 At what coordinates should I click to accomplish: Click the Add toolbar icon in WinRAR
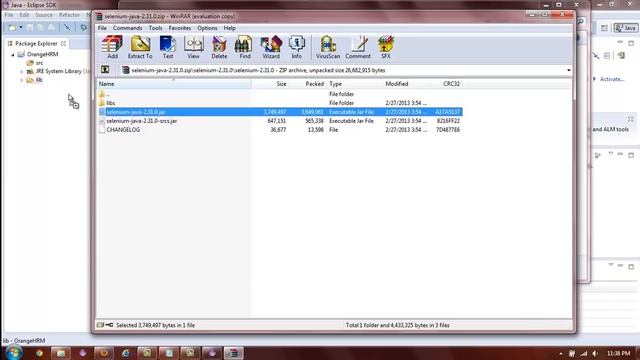[x=112, y=47]
